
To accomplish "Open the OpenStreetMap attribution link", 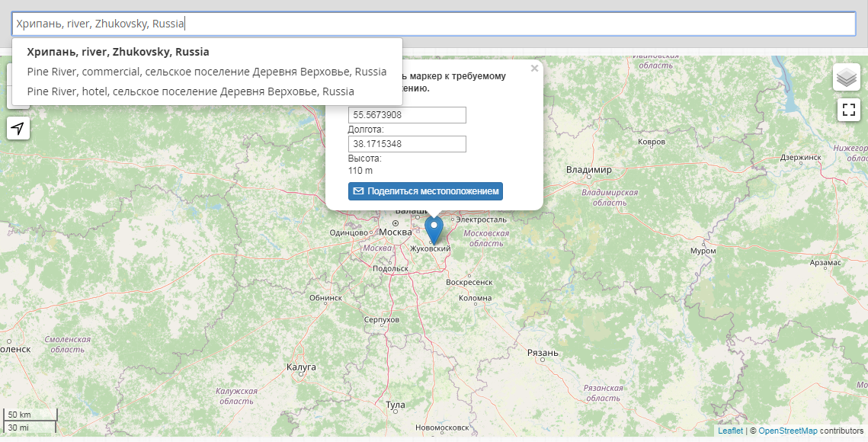I will click(x=787, y=431).
